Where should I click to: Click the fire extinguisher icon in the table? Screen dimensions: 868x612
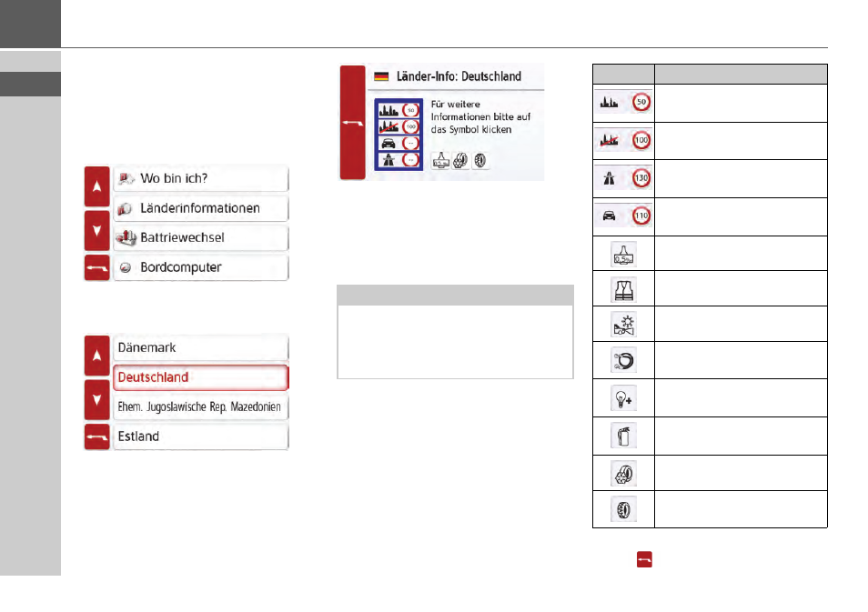[x=623, y=436]
